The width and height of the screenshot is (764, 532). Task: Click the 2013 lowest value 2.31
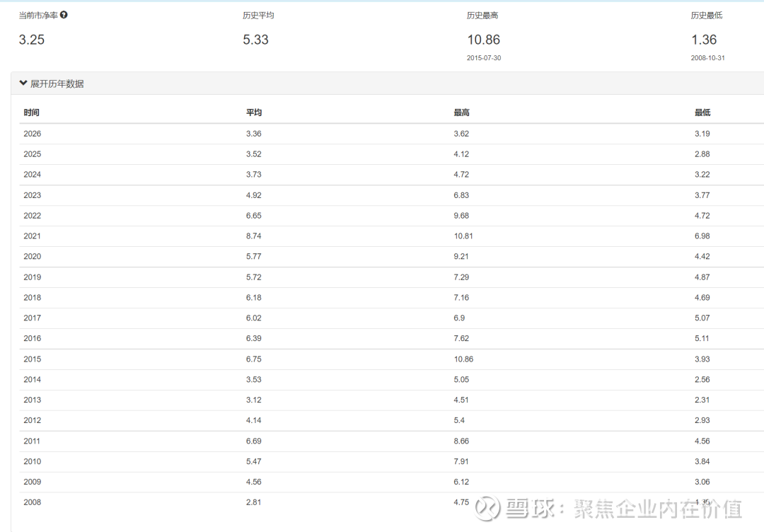click(x=702, y=400)
